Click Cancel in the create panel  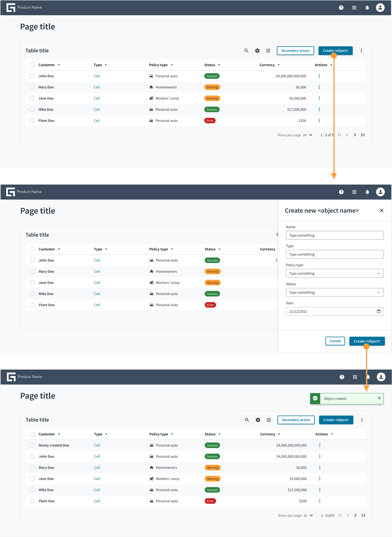click(335, 341)
